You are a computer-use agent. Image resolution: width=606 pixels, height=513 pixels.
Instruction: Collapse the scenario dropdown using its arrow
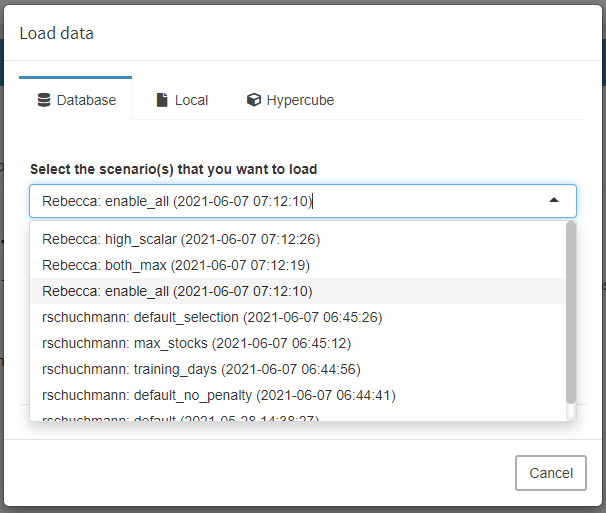[x=554, y=201]
